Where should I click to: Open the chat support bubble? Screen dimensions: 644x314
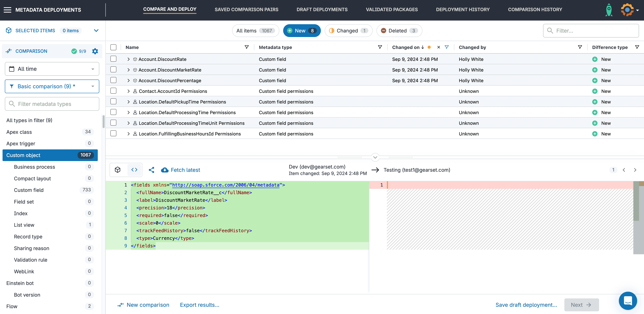[x=628, y=301]
